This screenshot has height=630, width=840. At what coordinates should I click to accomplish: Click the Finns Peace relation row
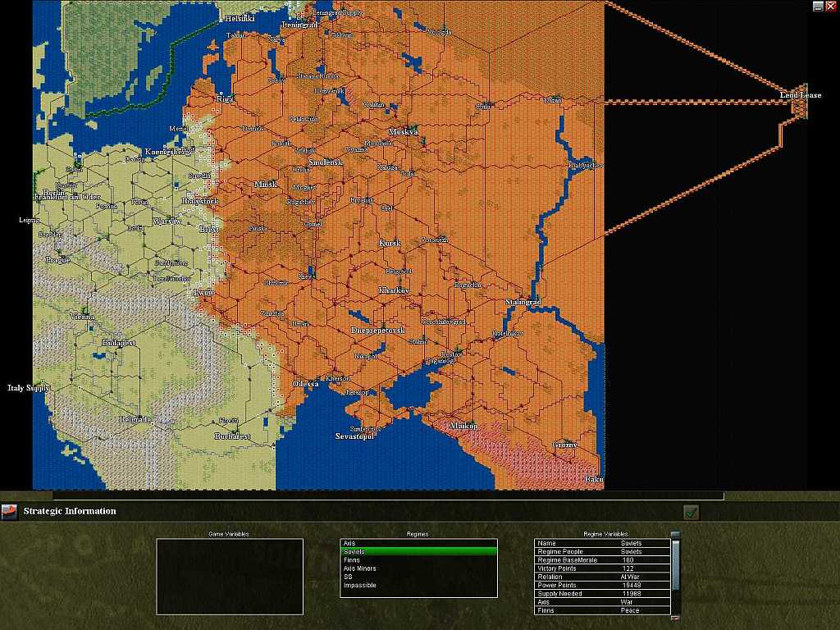coord(602,610)
